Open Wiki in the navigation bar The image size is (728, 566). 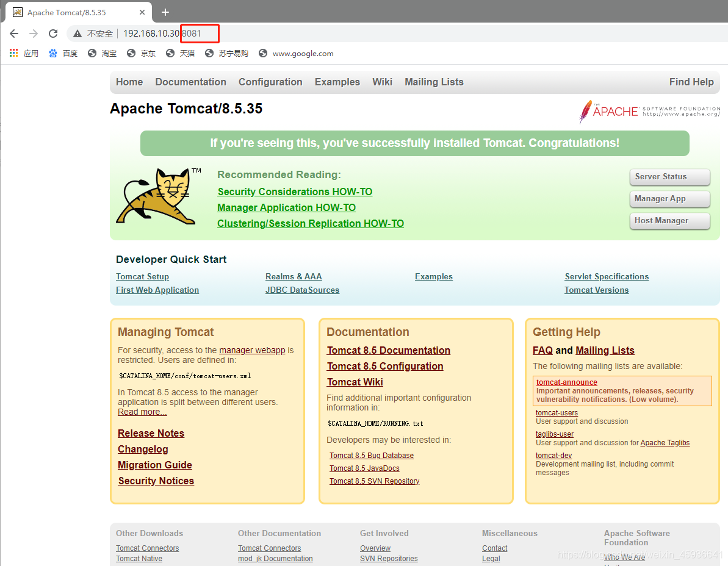point(382,82)
